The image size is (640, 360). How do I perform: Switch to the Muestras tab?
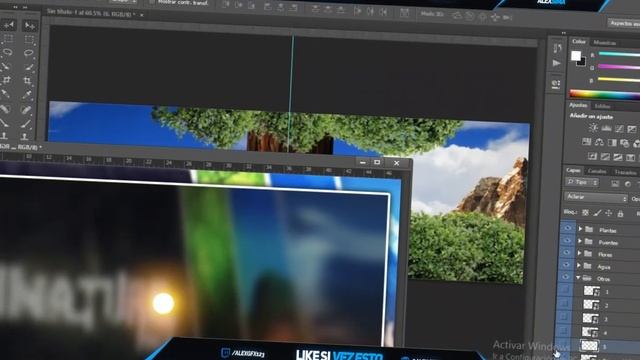[604, 43]
